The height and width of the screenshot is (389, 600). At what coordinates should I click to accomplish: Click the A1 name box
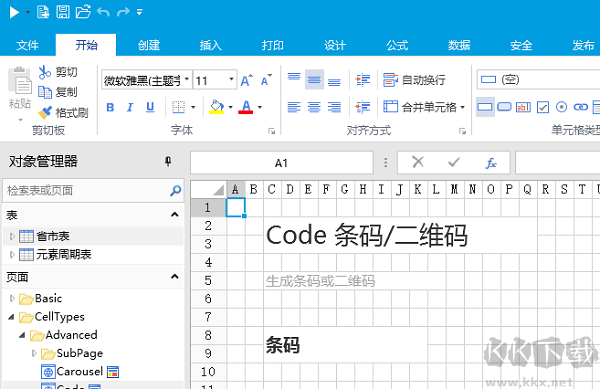click(282, 163)
